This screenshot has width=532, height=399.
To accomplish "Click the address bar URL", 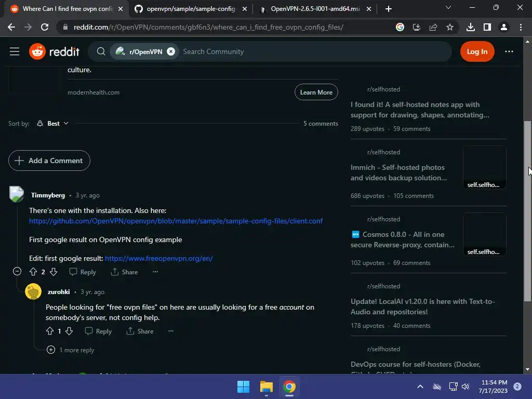I will [208, 27].
